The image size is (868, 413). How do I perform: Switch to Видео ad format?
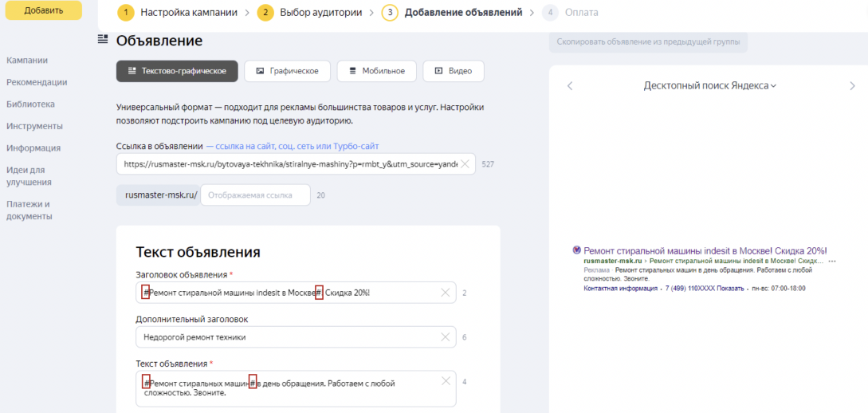point(453,71)
